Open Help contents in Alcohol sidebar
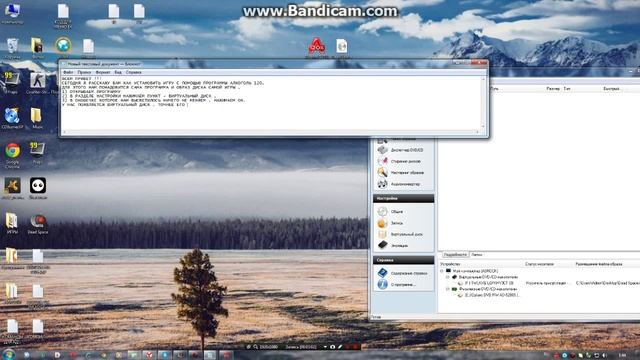640x360 pixels. pos(402,273)
